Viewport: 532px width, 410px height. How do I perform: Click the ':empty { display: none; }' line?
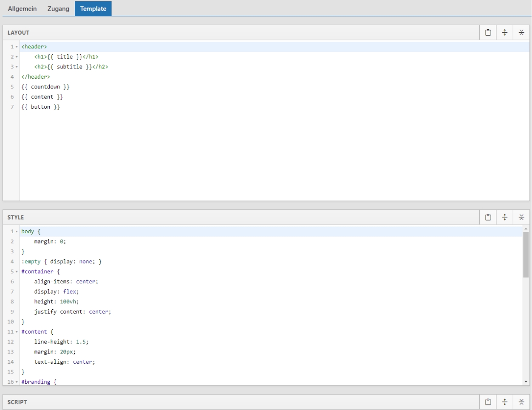pyautogui.click(x=62, y=262)
